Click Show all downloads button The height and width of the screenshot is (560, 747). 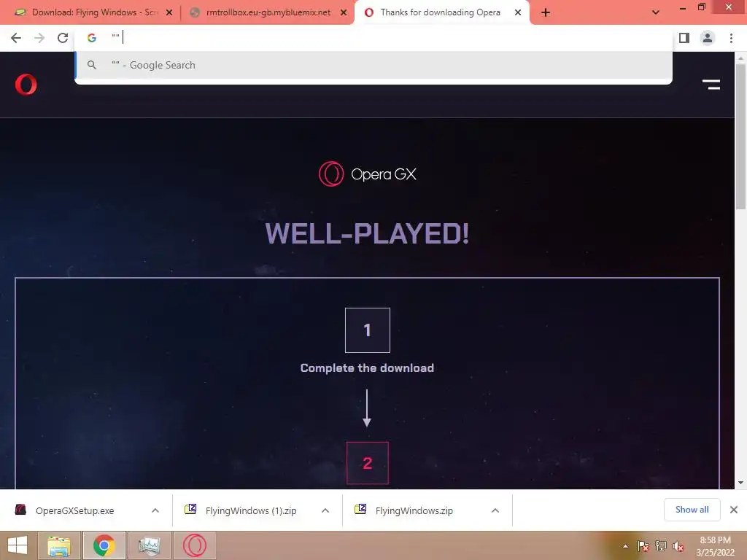pos(692,510)
